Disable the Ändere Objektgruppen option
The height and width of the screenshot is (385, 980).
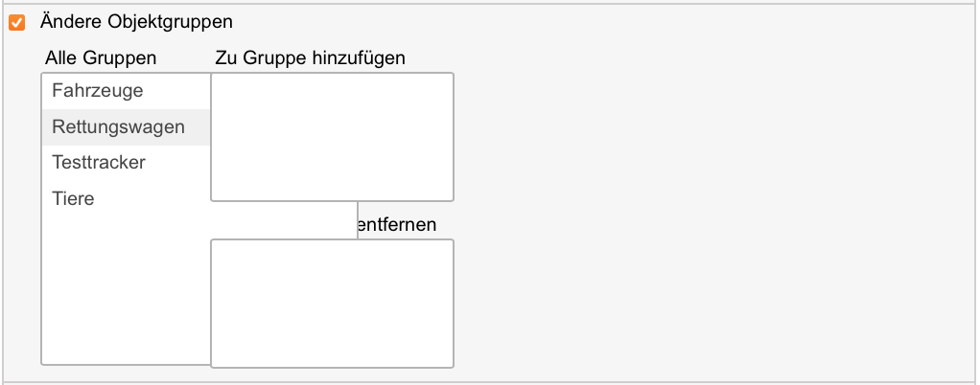coord(16,21)
